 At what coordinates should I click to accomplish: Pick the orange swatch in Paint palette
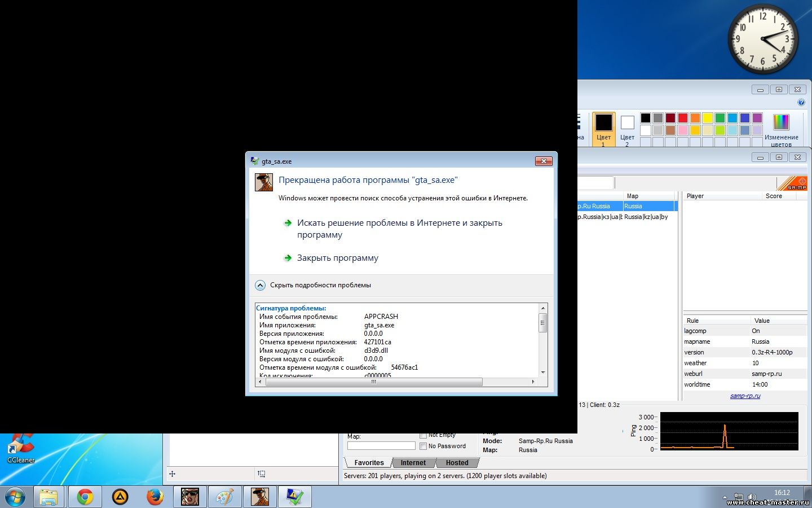coord(695,118)
